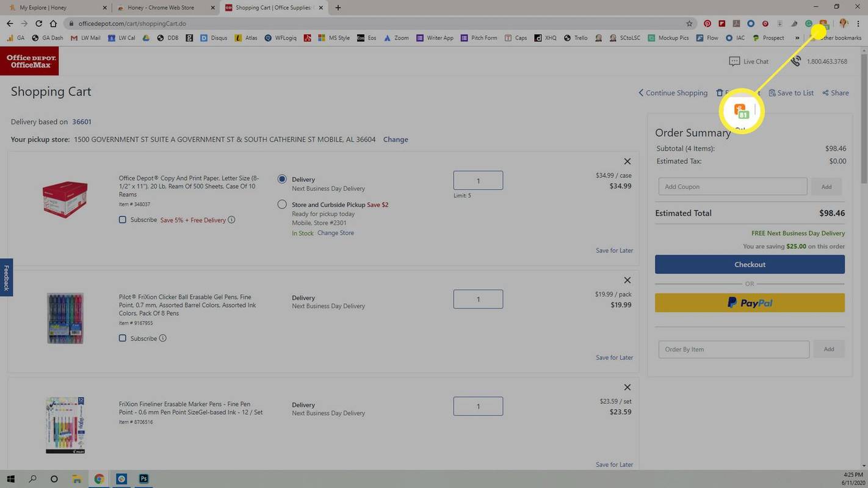Image resolution: width=868 pixels, height=488 pixels.
Task: Click quantity field for FriXion Fineliner pens
Action: click(x=478, y=406)
